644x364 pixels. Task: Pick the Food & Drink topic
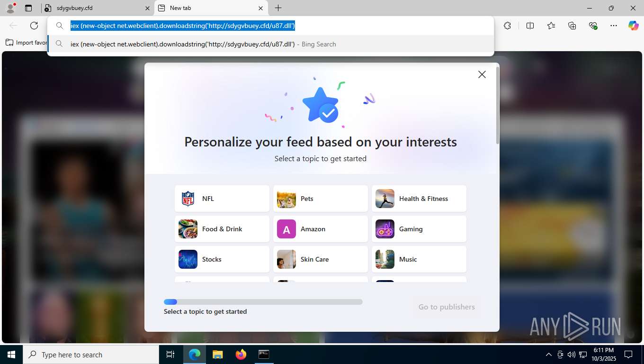(222, 229)
